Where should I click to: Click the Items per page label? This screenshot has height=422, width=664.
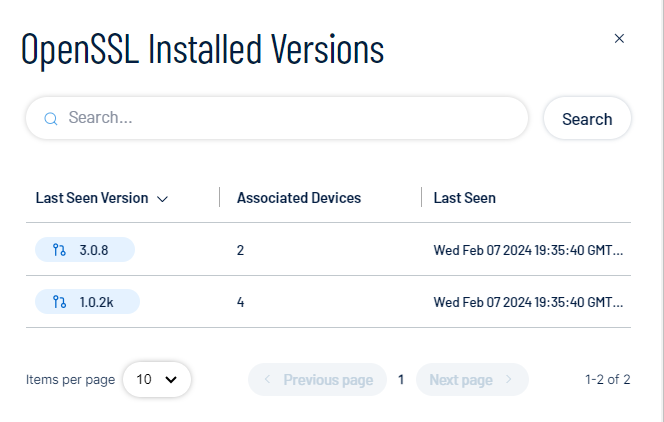click(70, 380)
